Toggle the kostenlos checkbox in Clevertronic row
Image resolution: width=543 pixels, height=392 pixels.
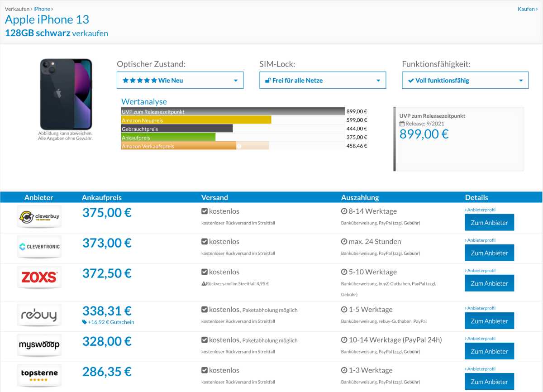click(205, 242)
